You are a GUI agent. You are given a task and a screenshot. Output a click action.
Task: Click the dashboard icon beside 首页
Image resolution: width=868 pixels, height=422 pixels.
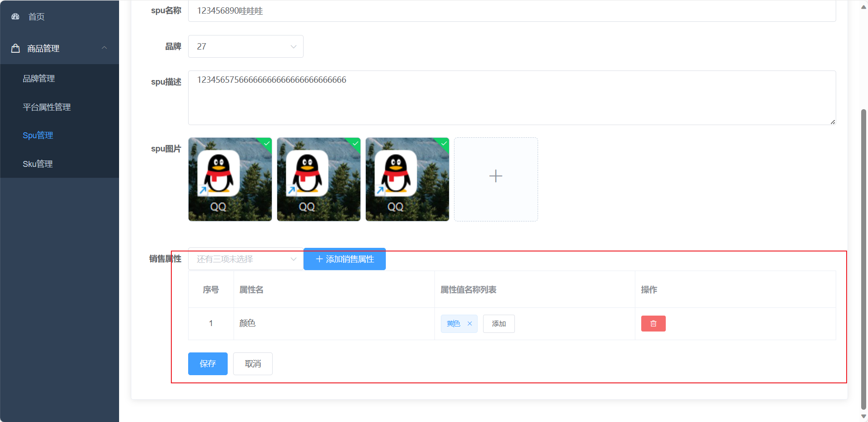point(15,16)
